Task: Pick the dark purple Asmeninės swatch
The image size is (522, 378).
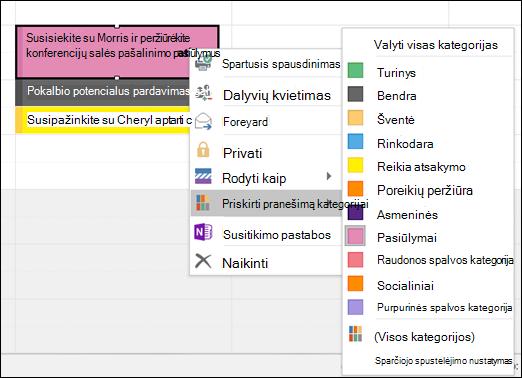Action: (355, 213)
